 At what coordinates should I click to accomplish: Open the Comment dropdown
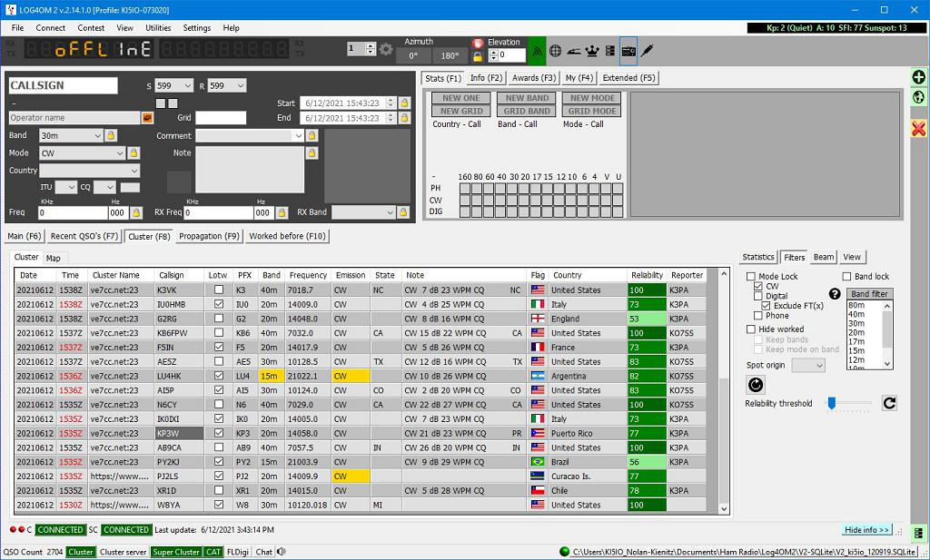tap(298, 136)
